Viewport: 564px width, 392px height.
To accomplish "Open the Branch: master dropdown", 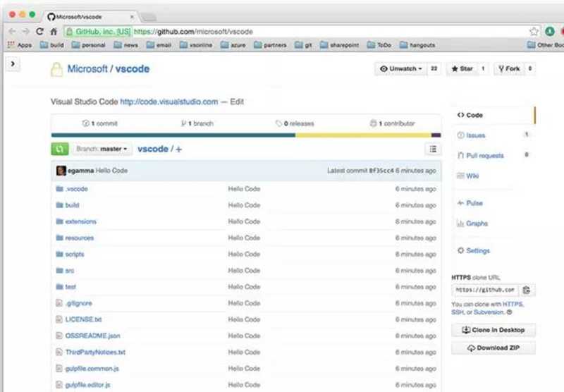I will point(102,149).
